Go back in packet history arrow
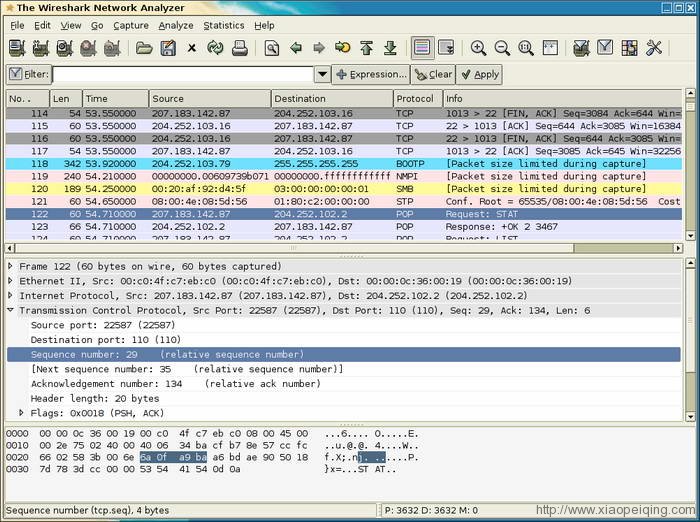700x522 pixels. pyautogui.click(x=296, y=48)
